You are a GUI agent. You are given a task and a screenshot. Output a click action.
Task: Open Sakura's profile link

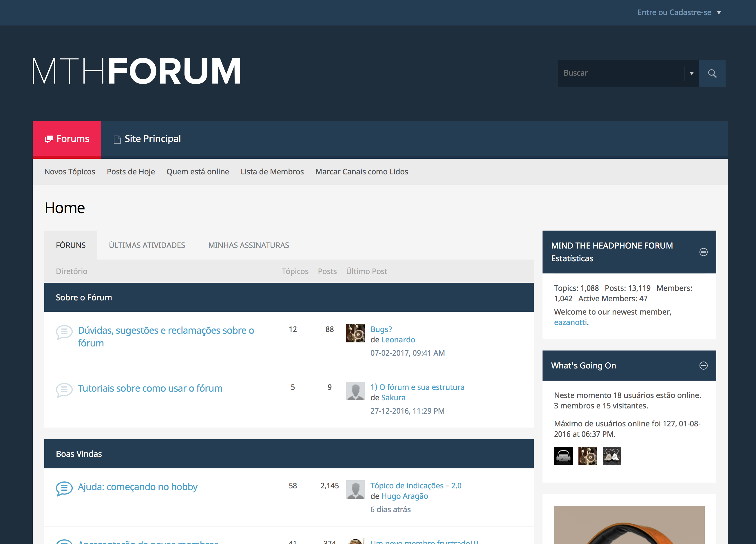pos(393,398)
